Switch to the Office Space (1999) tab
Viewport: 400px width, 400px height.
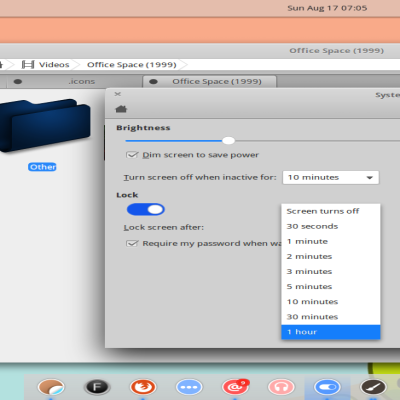pos(210,82)
